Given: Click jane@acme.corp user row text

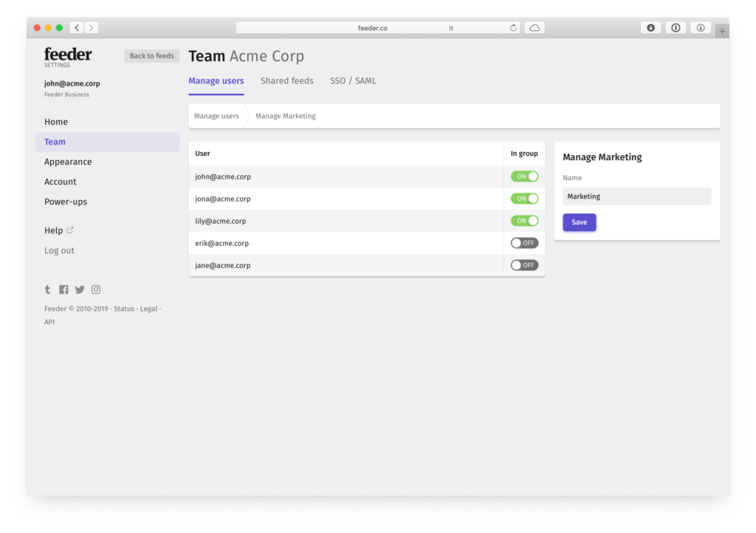Looking at the screenshot, I should pos(223,266).
